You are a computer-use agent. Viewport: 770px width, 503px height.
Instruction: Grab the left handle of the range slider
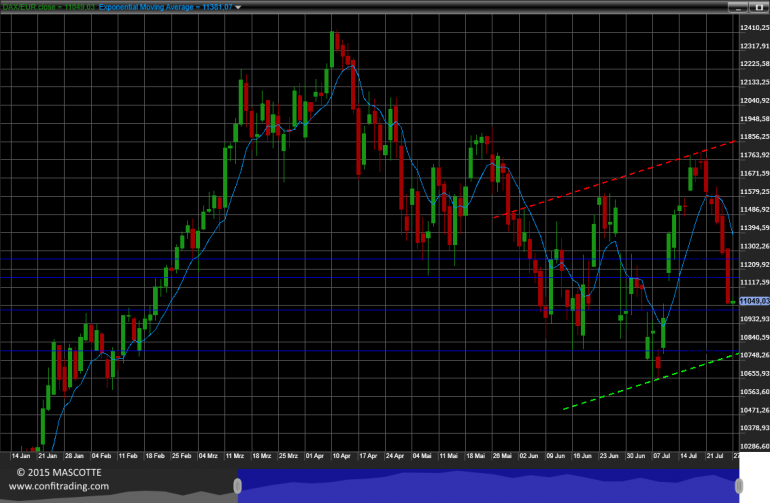pos(237,486)
